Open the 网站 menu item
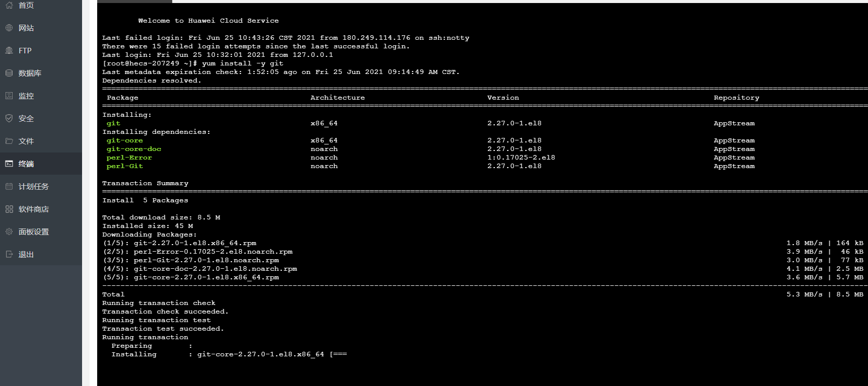The image size is (868, 386). [41, 28]
